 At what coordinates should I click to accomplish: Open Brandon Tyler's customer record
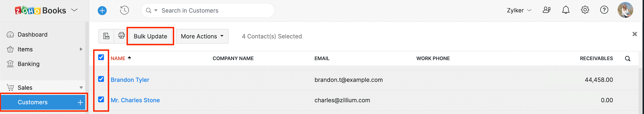(x=130, y=80)
